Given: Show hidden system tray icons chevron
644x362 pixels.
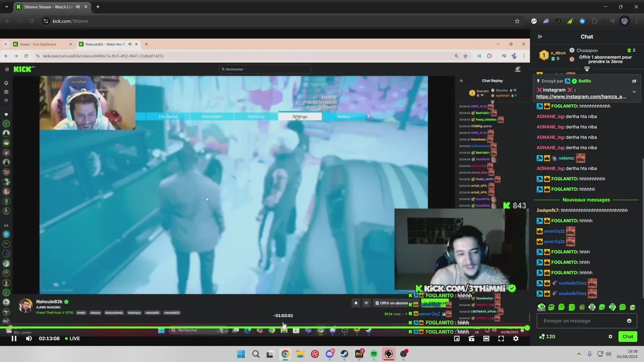Looking at the screenshot, I should click(579, 354).
